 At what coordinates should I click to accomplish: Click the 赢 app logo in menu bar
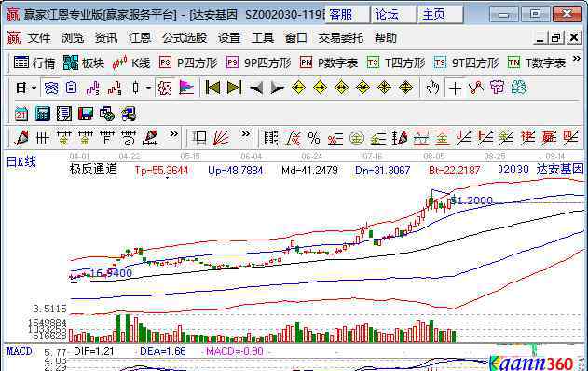[14, 37]
